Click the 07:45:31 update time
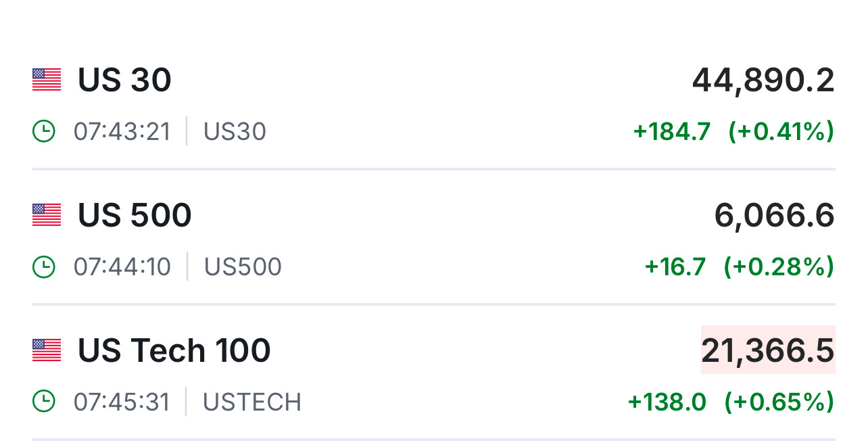Image resolution: width=868 pixels, height=441 pixels. tap(122, 402)
